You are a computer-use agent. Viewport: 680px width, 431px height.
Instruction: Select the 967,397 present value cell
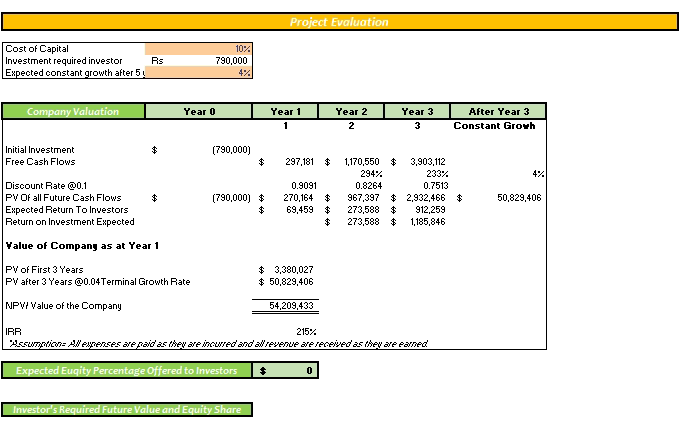click(x=352, y=198)
